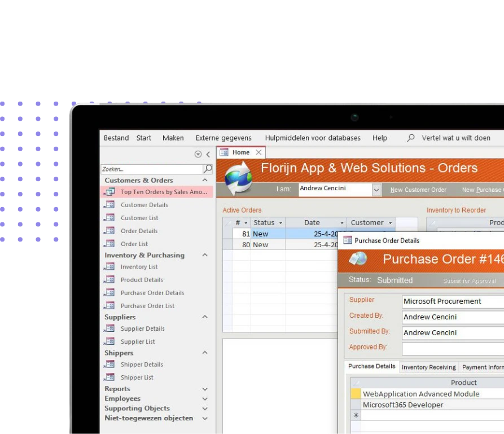Viewport: 504px width, 434px height.
Task: Open the Status column filter dropdown
Action: click(x=280, y=223)
